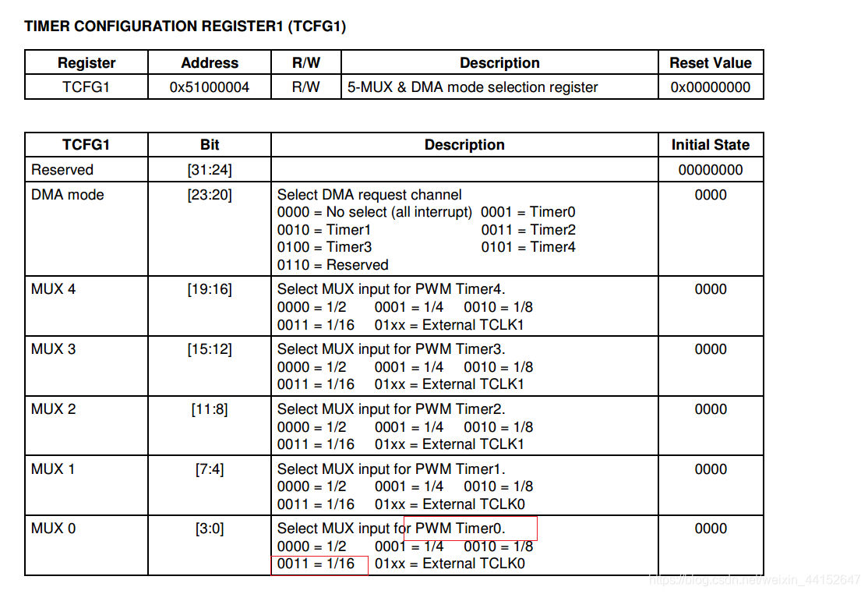This screenshot has height=594, width=868.
Task: Click 'Select MUX input for PWM Timer4.'
Action: click(391, 289)
